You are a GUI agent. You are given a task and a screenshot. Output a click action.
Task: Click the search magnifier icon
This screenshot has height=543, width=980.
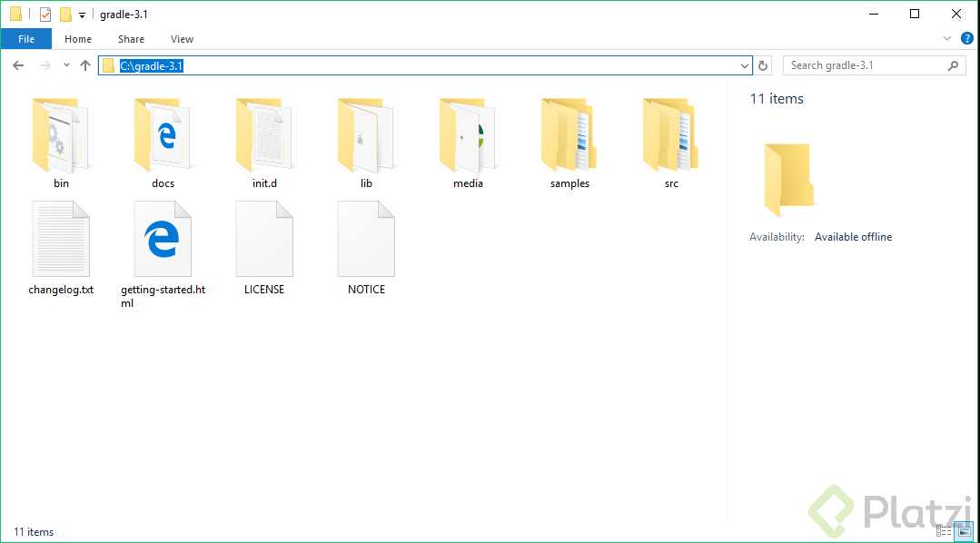pyautogui.click(x=953, y=65)
